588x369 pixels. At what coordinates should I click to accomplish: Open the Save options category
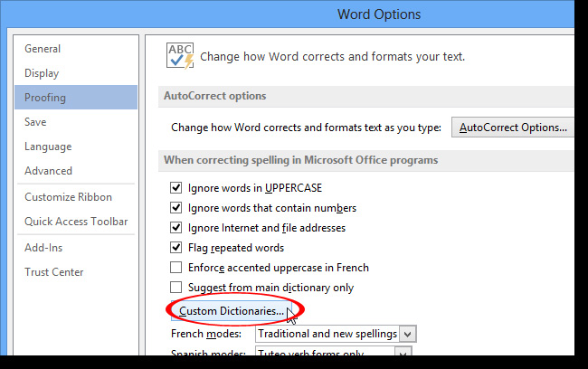pos(35,122)
